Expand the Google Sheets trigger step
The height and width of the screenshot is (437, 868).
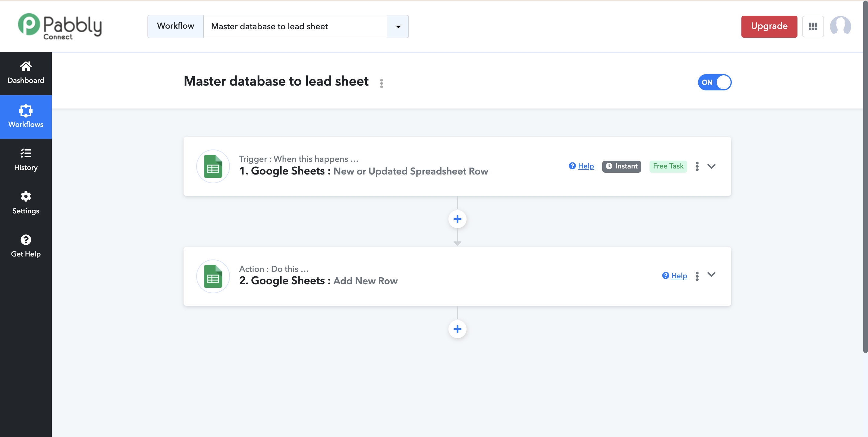pos(711,166)
